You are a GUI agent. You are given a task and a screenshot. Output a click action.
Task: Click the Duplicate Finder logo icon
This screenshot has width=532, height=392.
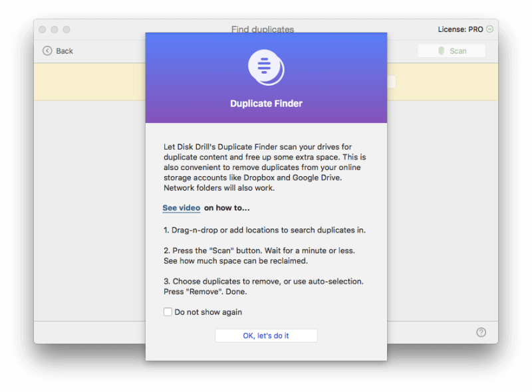(266, 68)
